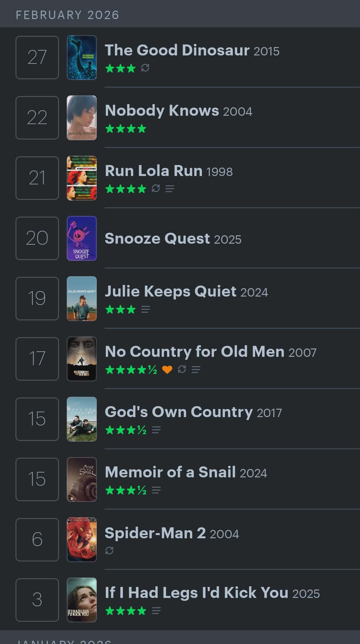Open the Snooze Quest poster thumbnail

point(82,238)
